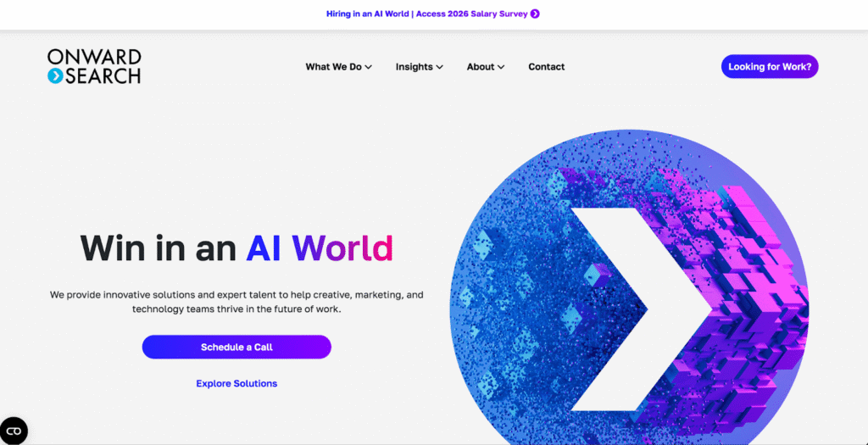Click the blue arrow circle in the logo
The width and height of the screenshot is (868, 445).
point(55,76)
